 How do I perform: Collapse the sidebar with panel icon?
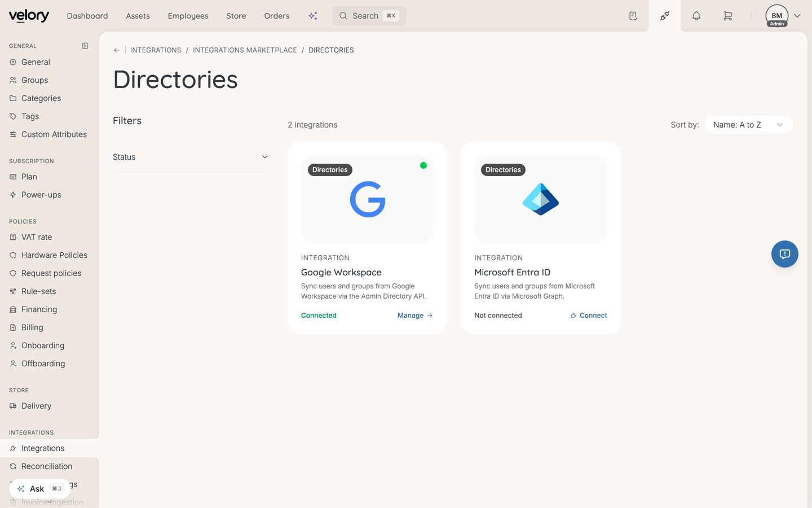85,46
